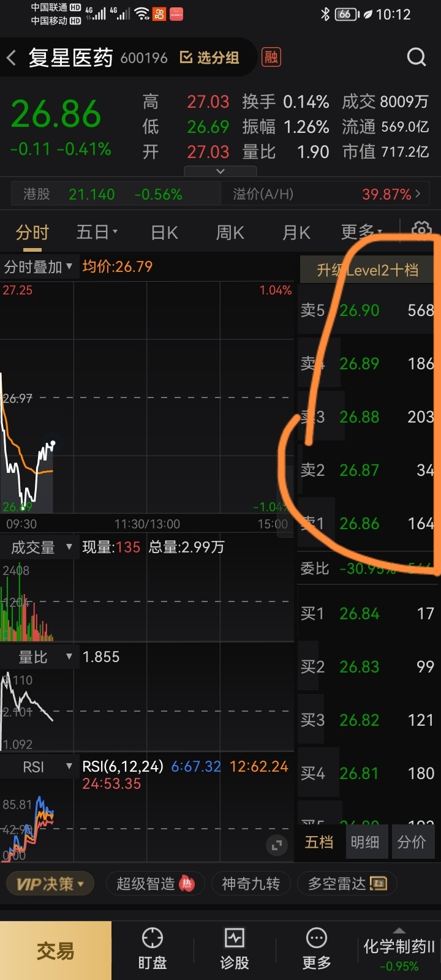This screenshot has height=980, width=441.
Task: Open the 成交量 indicator dropdown
Action: click(39, 547)
